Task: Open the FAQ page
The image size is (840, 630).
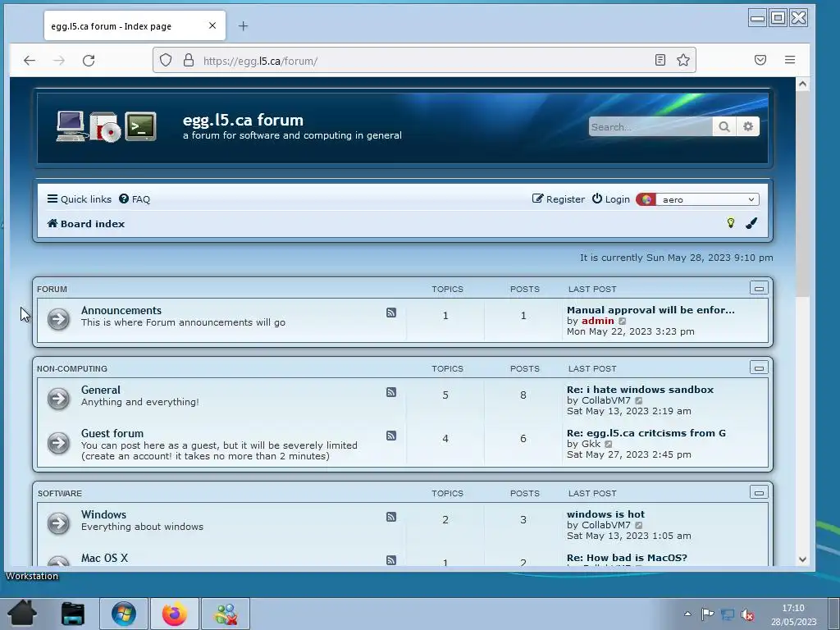Action: point(135,199)
